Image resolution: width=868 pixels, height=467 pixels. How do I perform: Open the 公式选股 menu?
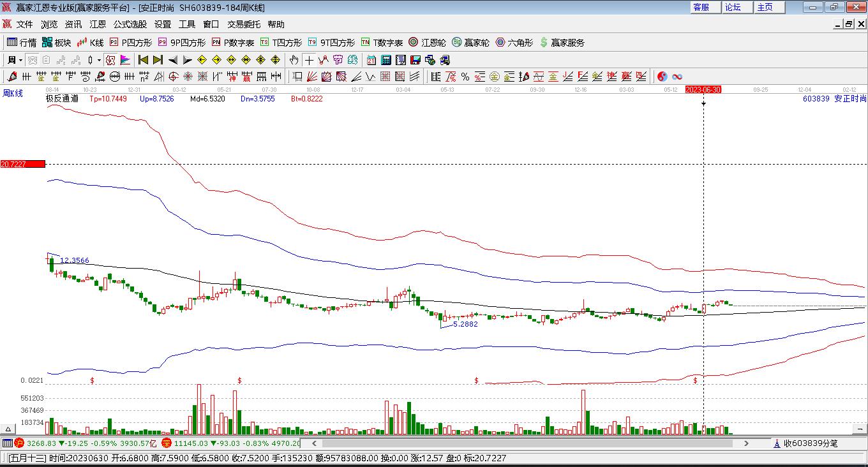pyautogui.click(x=130, y=24)
